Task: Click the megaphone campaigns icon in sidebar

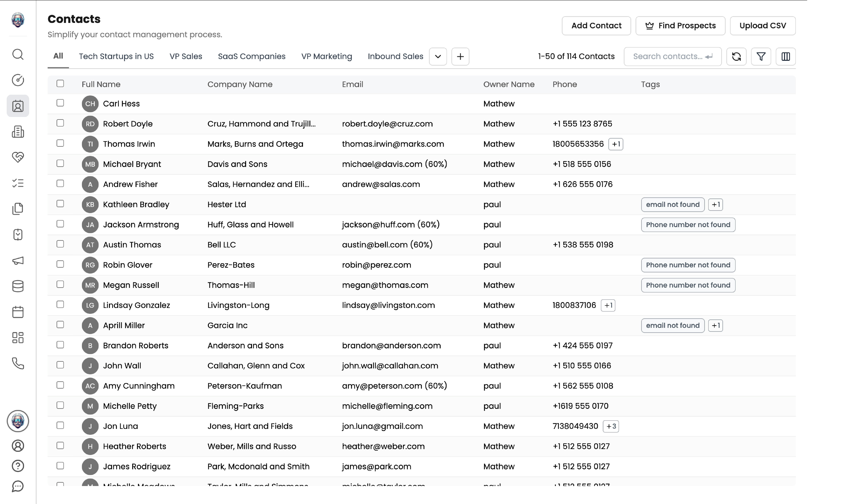Action: coord(18,261)
